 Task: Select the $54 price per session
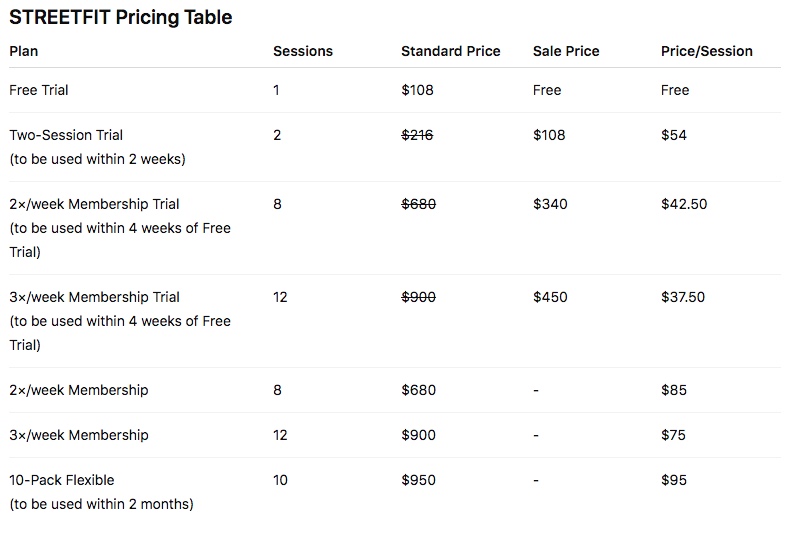coord(674,135)
